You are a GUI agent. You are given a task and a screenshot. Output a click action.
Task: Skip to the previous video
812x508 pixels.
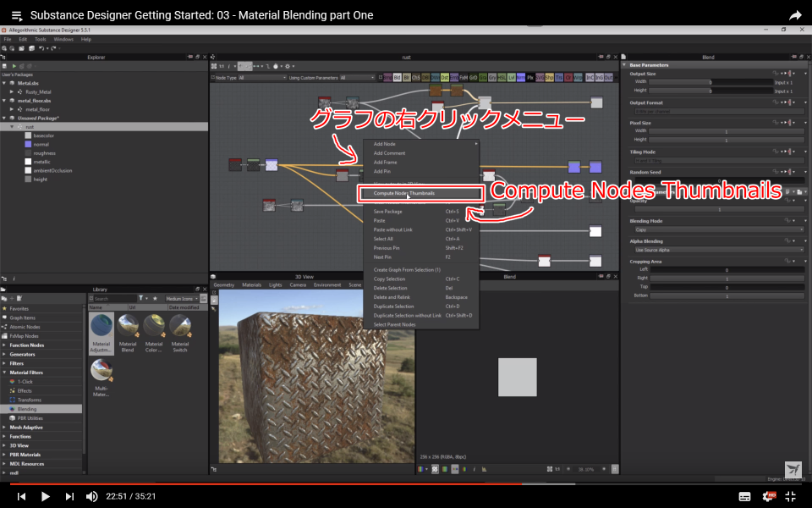pos(21,497)
